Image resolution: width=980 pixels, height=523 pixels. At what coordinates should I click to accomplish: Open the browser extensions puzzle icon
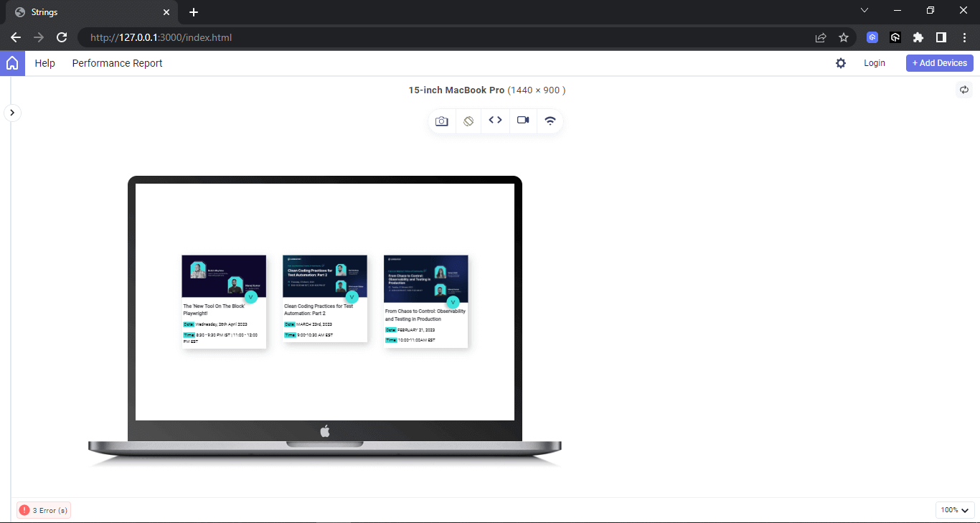click(918, 37)
